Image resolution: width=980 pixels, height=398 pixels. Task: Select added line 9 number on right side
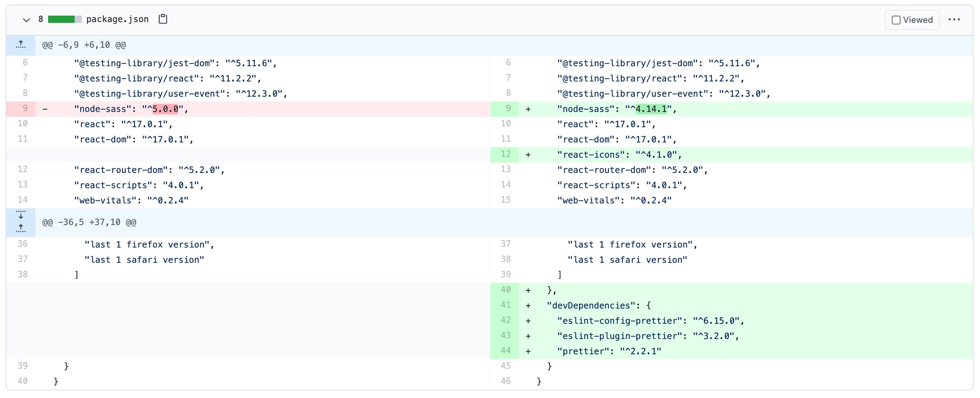click(x=504, y=109)
